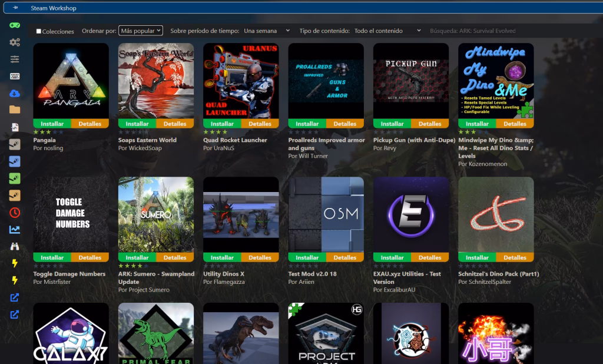The image size is (603, 364).
Task: Open Detalles for Toggle Damage Numbers
Action: [x=90, y=257]
